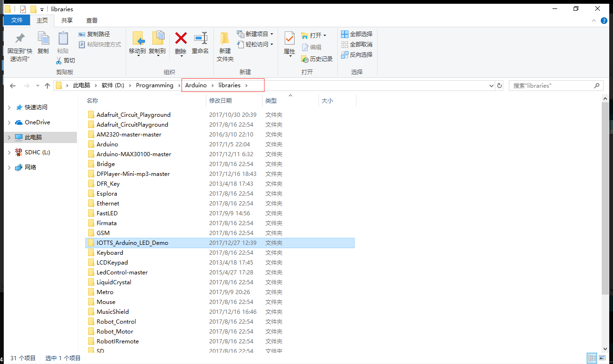Switch to details view in status bar

pos(592,358)
